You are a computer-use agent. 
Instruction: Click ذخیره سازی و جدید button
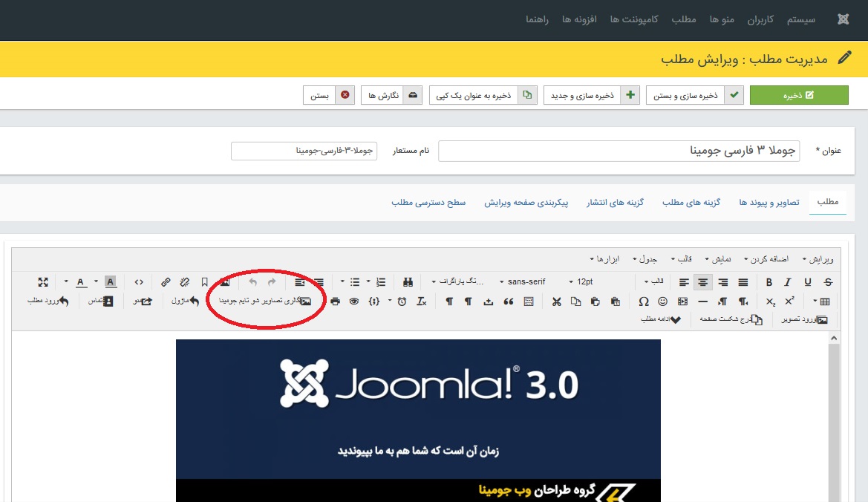click(591, 95)
